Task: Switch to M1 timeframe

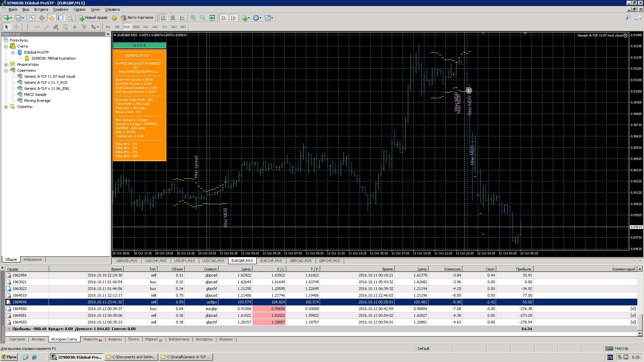Action: (108, 27)
